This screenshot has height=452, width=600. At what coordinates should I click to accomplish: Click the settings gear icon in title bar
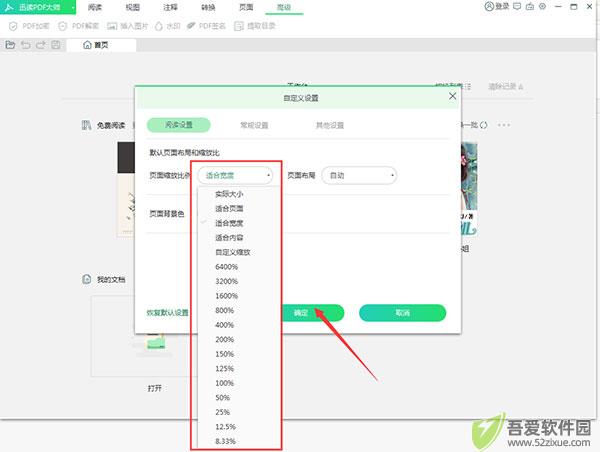point(542,6)
